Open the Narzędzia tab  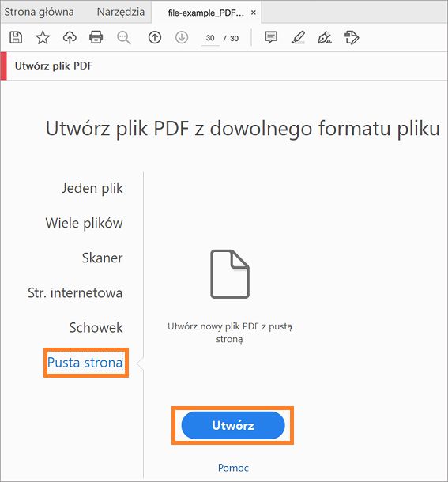pos(121,12)
